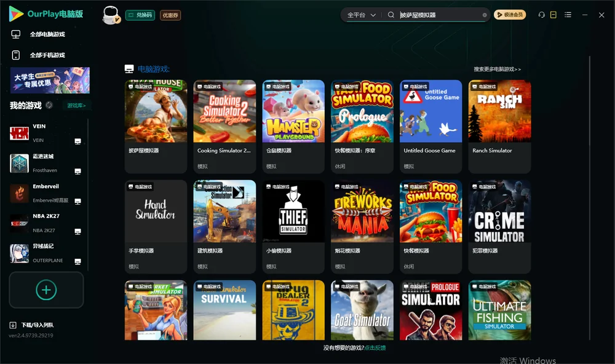Select the 霜港迷城 game title in sidebar
Viewport: 615px width, 364px height.
(43, 156)
